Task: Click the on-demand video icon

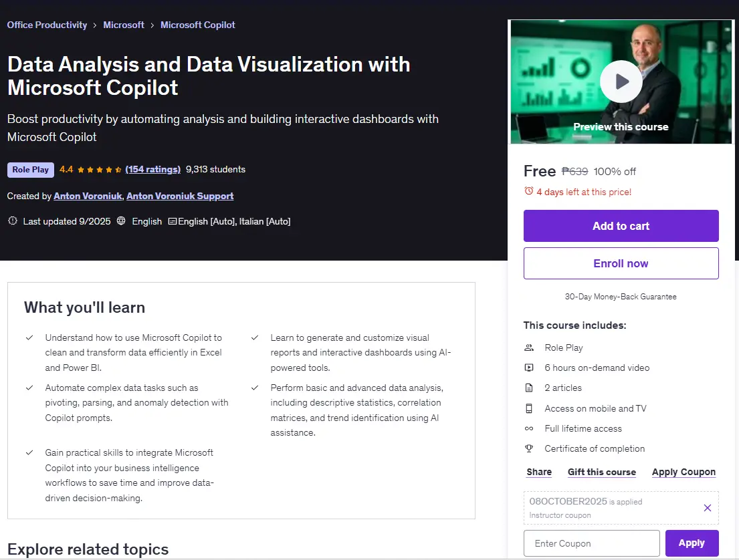Action: click(529, 368)
